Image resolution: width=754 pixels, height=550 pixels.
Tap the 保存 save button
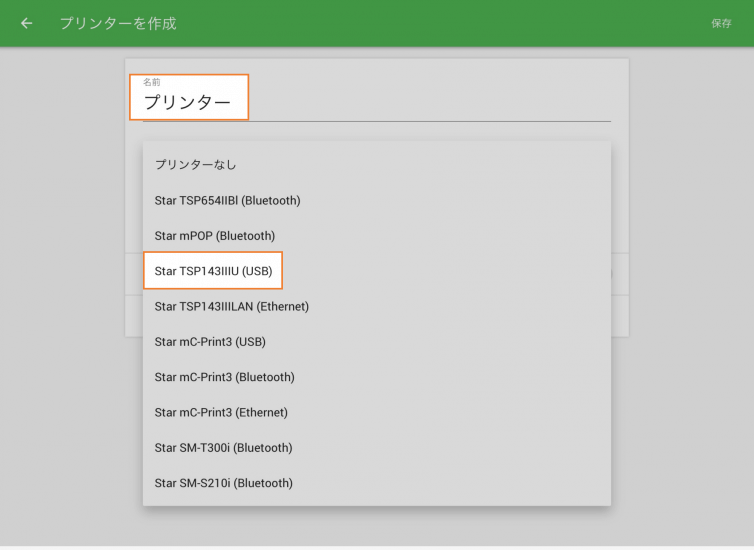pos(721,23)
